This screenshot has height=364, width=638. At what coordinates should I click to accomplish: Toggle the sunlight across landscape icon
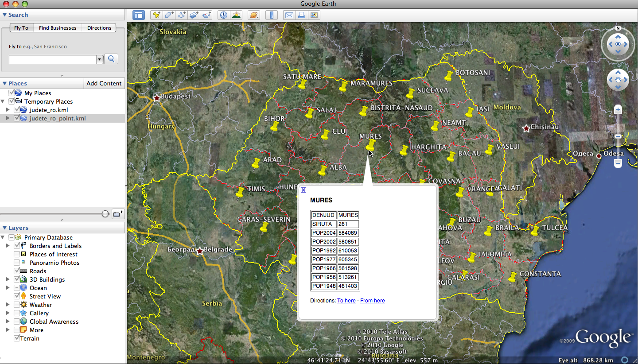point(236,15)
